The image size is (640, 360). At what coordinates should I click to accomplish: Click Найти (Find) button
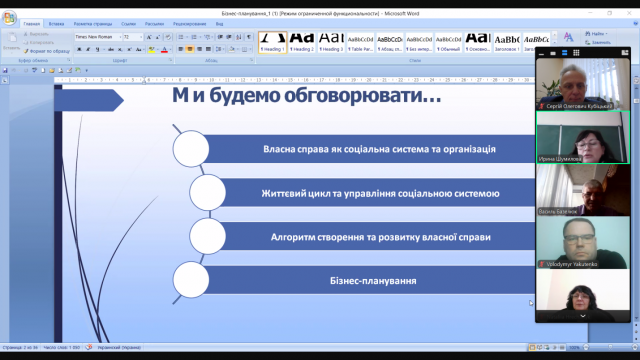596,33
